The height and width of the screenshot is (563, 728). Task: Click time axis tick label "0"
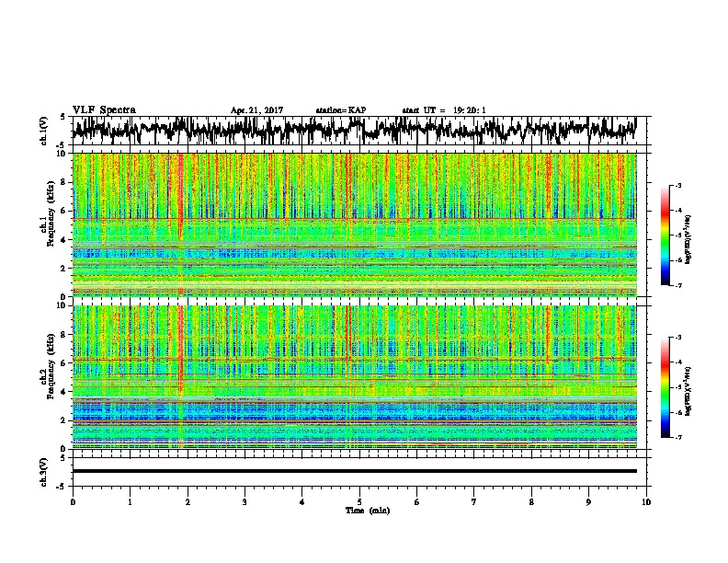pyautogui.click(x=73, y=501)
